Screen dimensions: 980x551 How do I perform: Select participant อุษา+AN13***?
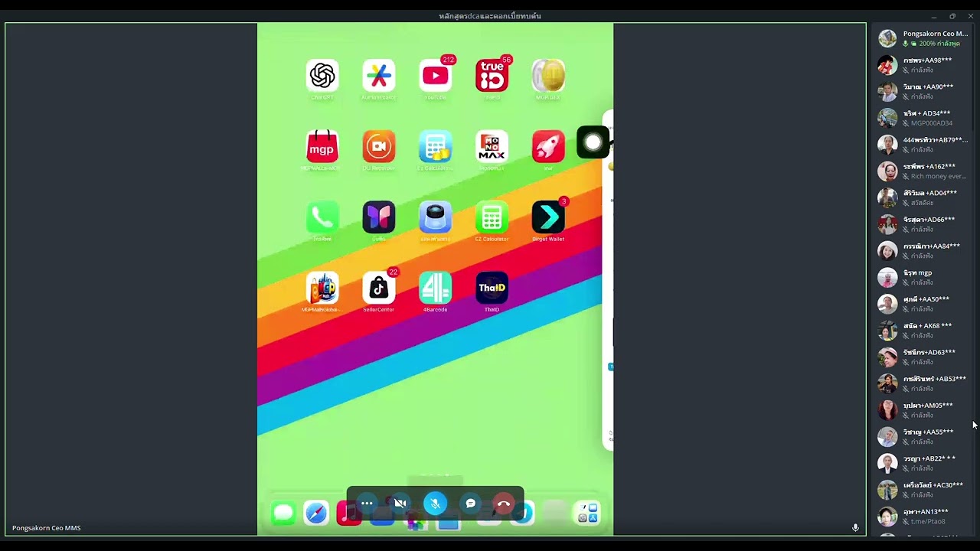[x=923, y=516]
